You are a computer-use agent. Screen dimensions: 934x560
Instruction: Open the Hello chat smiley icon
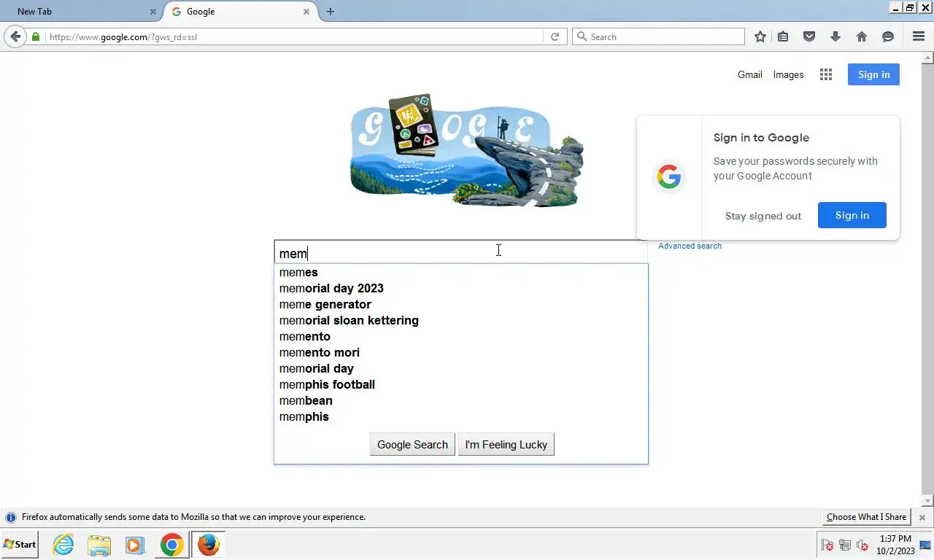tap(888, 36)
